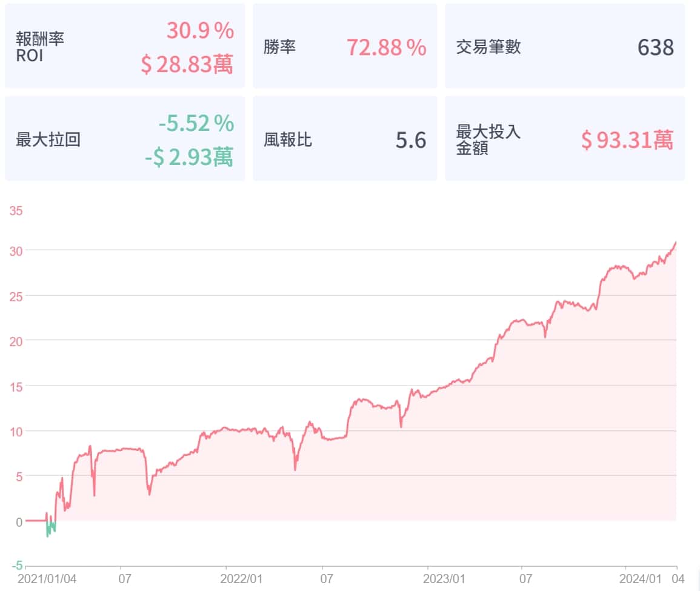Click the 最大拉回 label
This screenshot has height=591, width=700.
(x=48, y=139)
